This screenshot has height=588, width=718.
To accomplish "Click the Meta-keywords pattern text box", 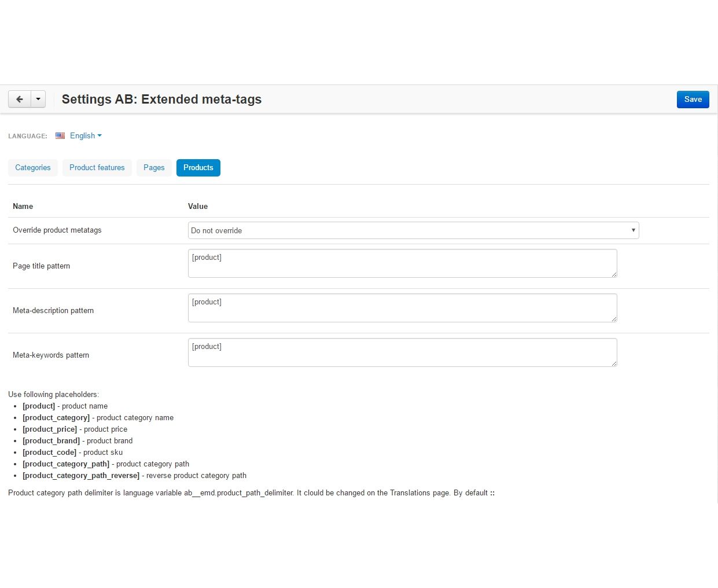I will (402, 352).
